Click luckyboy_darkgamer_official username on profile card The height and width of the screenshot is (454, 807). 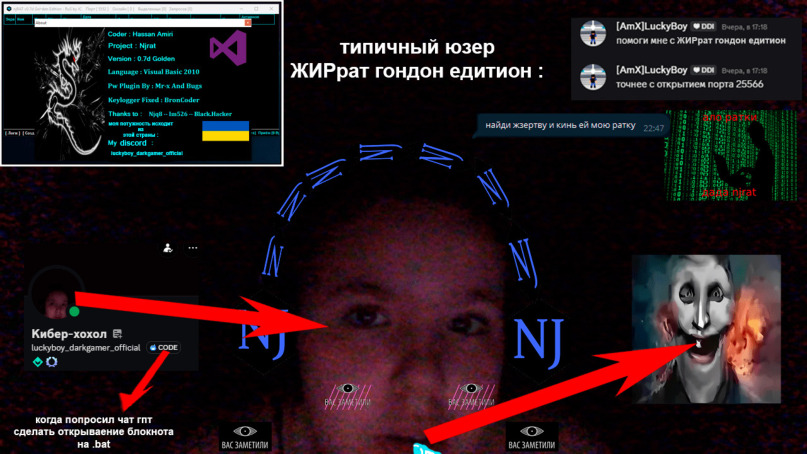tap(86, 347)
